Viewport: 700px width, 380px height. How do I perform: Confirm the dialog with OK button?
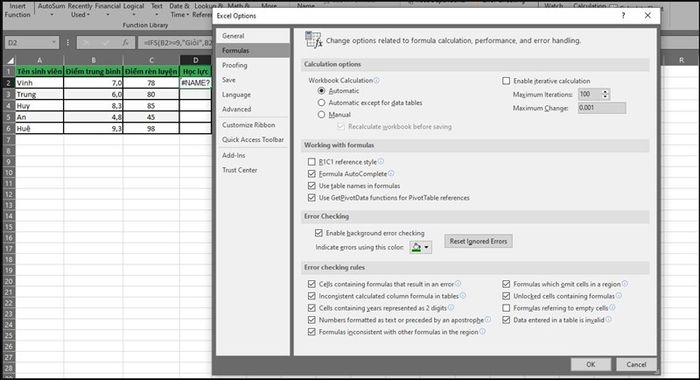click(x=591, y=364)
